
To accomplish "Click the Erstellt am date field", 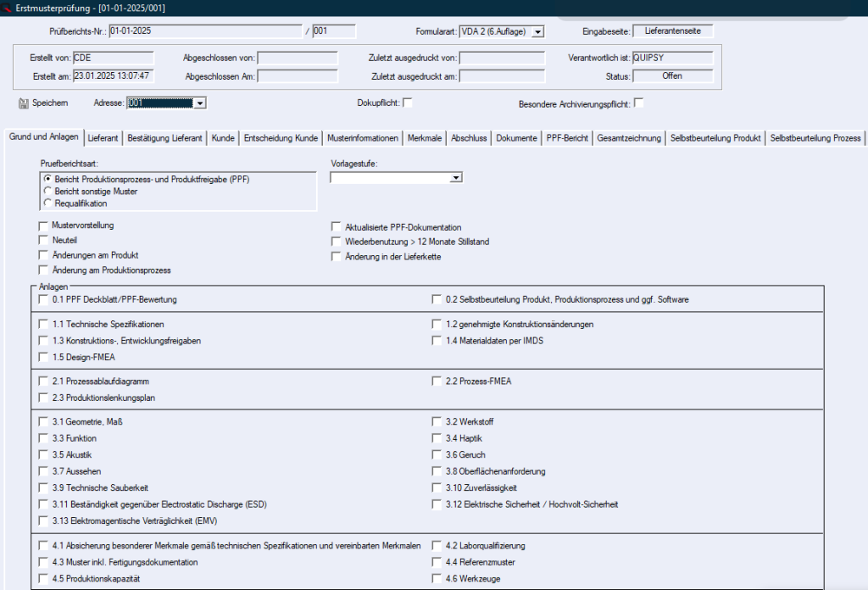I will pyautogui.click(x=114, y=76).
